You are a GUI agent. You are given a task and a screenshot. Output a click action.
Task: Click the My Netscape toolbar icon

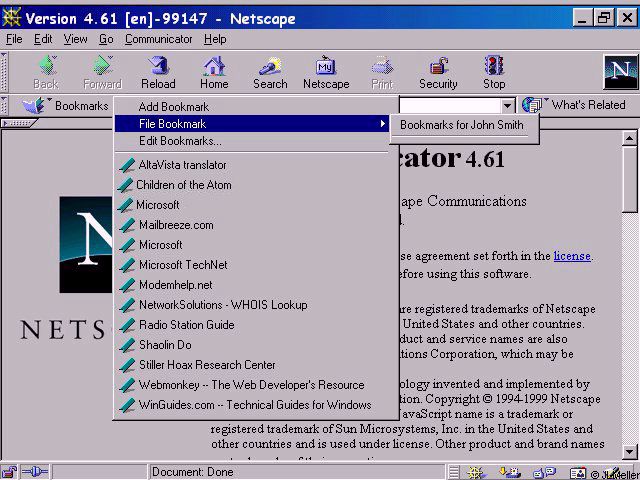tap(326, 72)
